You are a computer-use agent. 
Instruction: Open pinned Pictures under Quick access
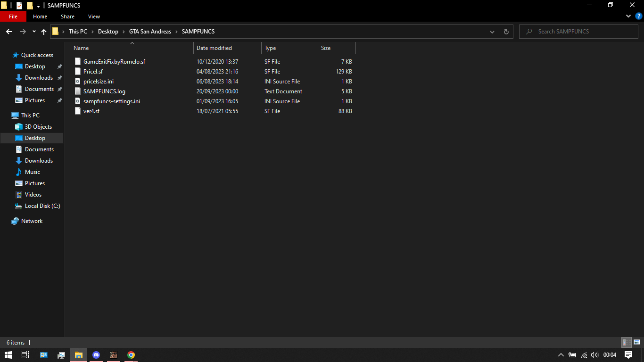click(x=35, y=100)
